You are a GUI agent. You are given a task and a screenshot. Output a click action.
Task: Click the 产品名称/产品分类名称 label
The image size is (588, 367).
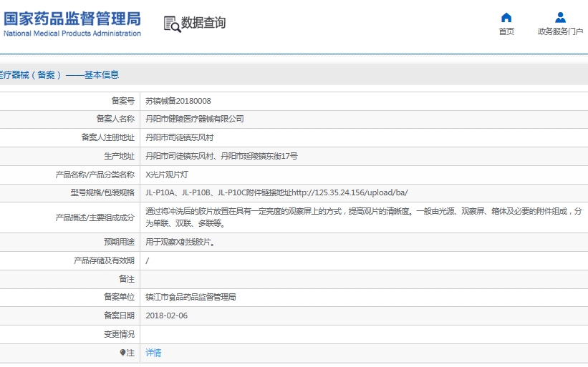95,175
